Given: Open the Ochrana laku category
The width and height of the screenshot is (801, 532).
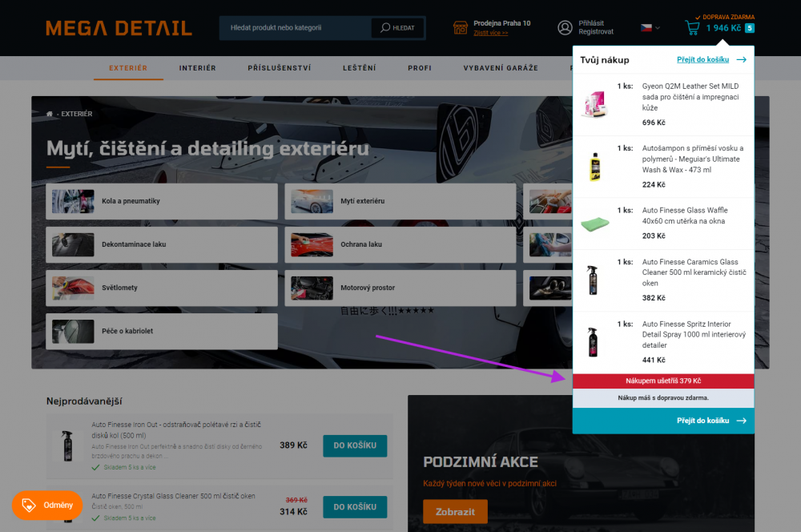Looking at the screenshot, I should 400,245.
